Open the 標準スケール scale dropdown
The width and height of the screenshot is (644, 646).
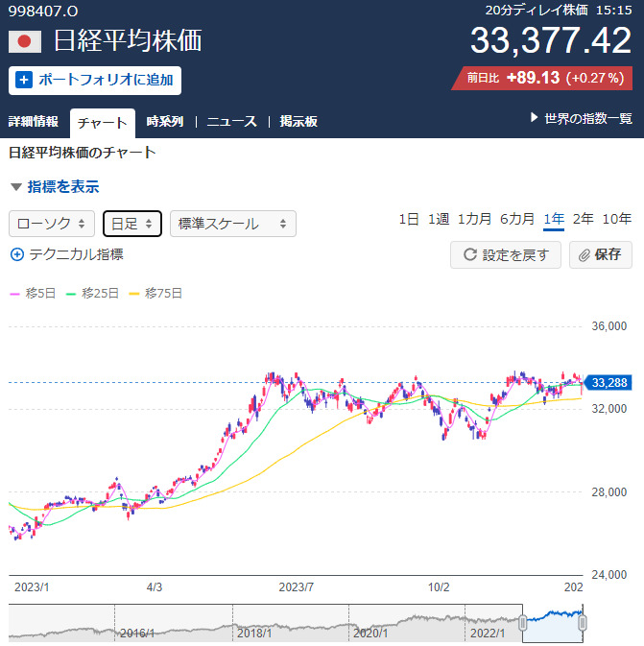click(232, 224)
